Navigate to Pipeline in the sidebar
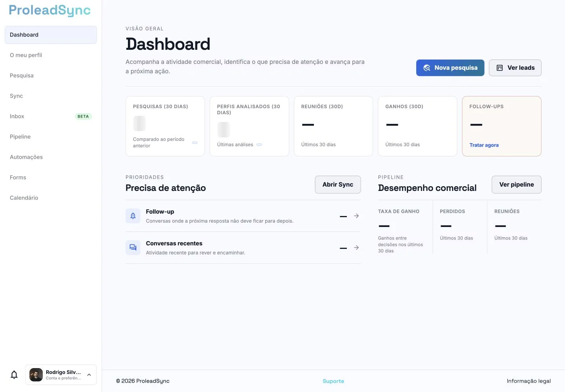This screenshot has width=565, height=392. (51, 137)
